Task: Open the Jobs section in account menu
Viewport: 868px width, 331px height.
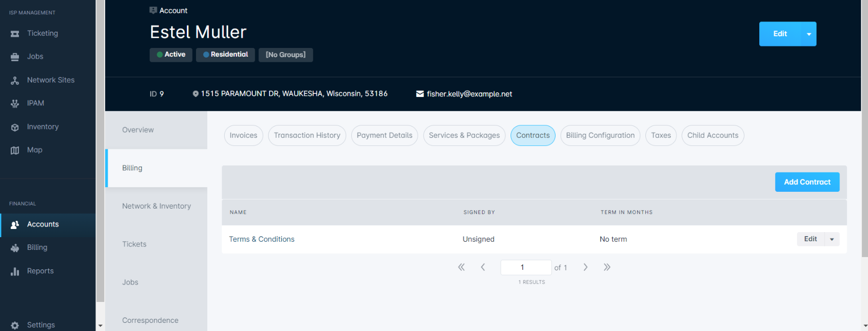Action: [156, 283]
